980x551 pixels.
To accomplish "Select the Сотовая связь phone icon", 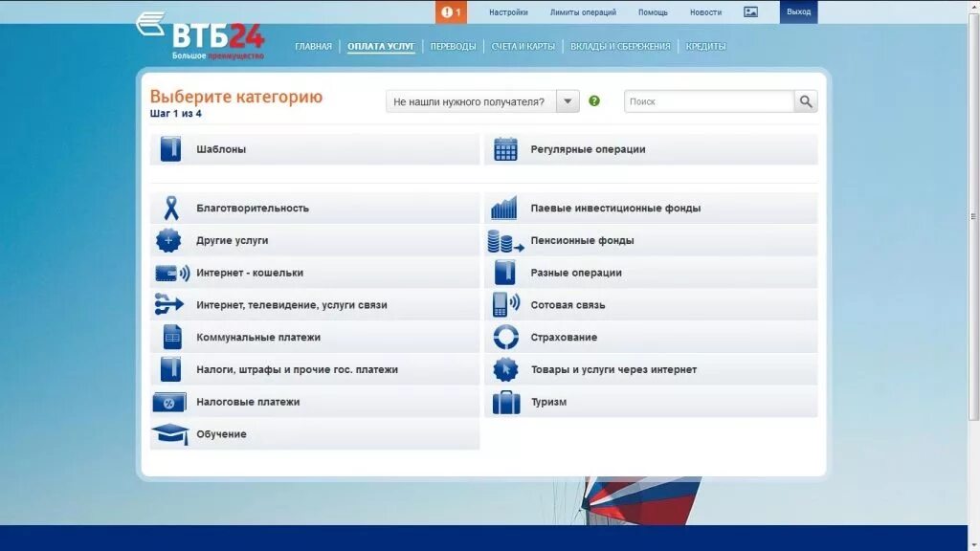I will (x=504, y=304).
